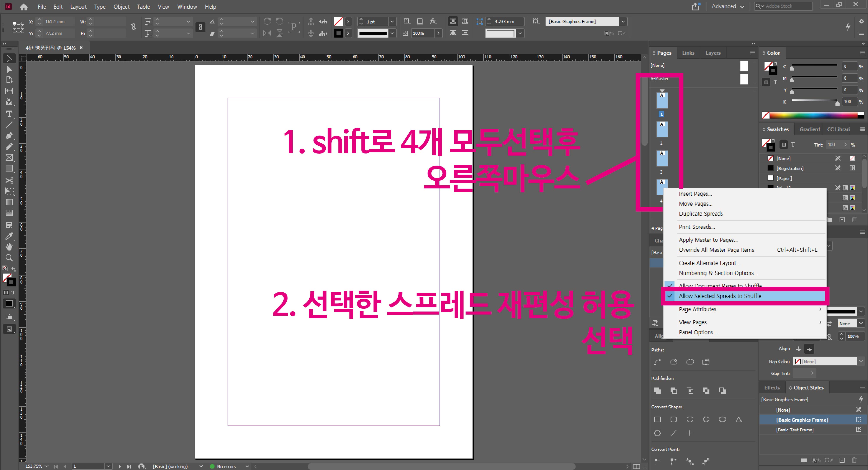
Task: Click the home screen icon
Action: (24, 7)
